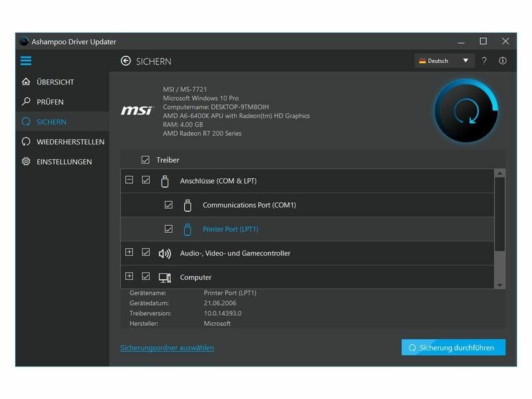
Task: Click the hamburger menu icon
Action: coord(26,61)
